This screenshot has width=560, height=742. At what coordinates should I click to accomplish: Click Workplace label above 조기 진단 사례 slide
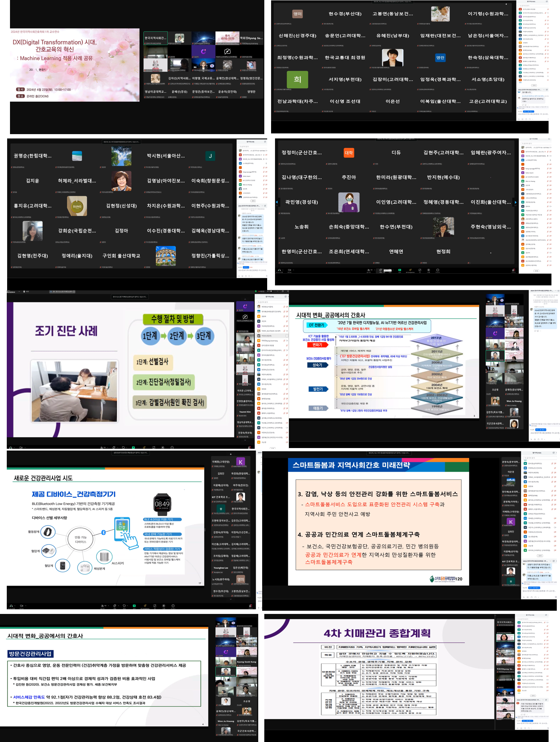(11, 292)
